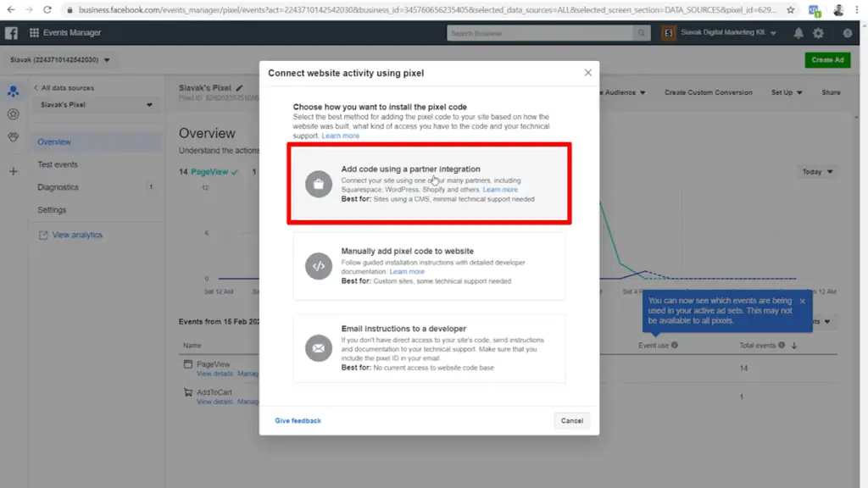Screen dimensions: 868x488
Task: Open the Slavak's Pixel selector dropdown
Action: point(96,105)
